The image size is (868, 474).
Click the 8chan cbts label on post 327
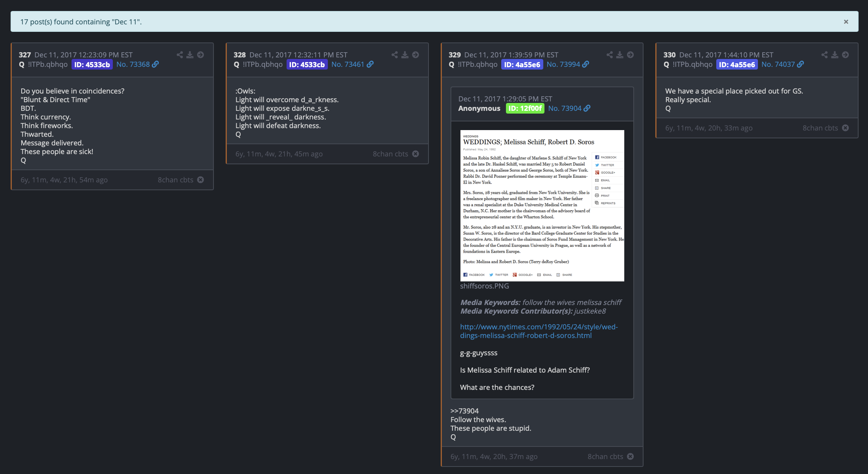(x=175, y=180)
